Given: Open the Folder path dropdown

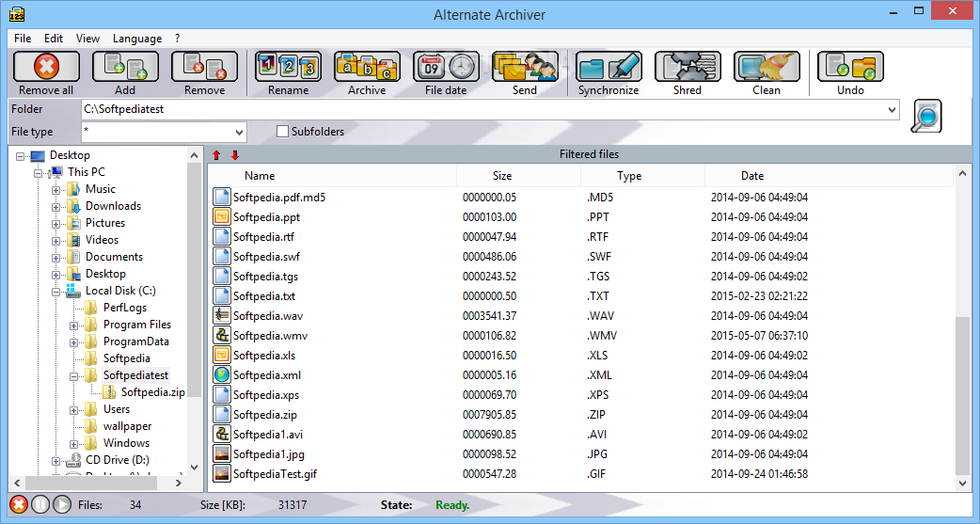Looking at the screenshot, I should [x=892, y=109].
